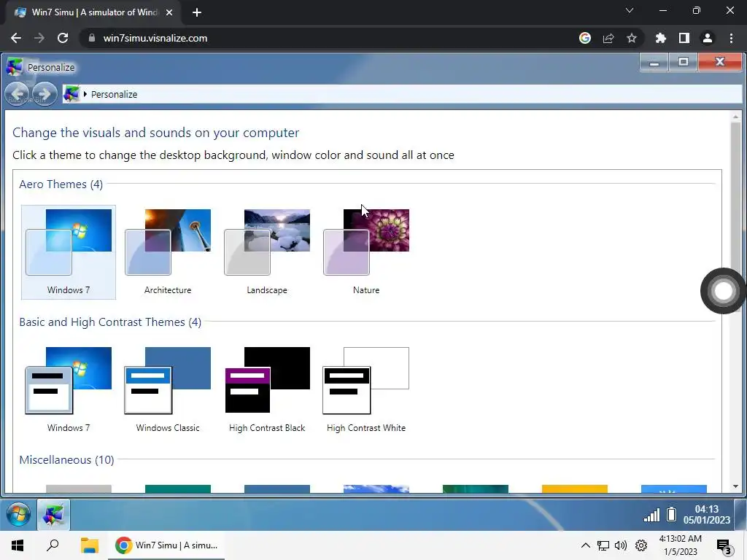747x560 pixels.
Task: Share this page via Chrome share icon
Action: (608, 38)
